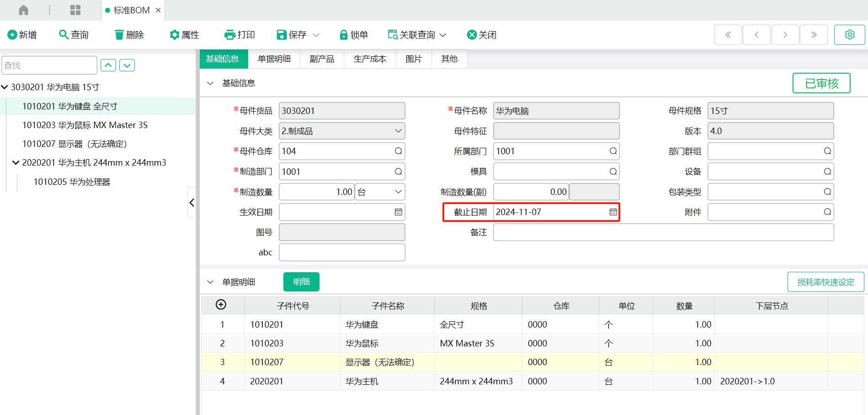Jump to last record arrow

[814, 35]
